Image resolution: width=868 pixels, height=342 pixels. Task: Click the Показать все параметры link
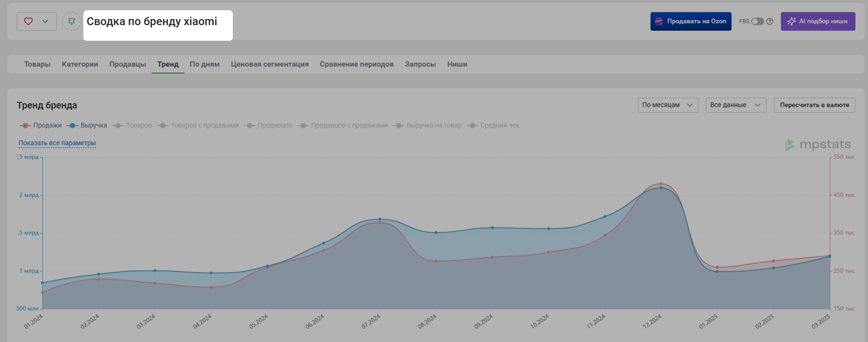[57, 143]
